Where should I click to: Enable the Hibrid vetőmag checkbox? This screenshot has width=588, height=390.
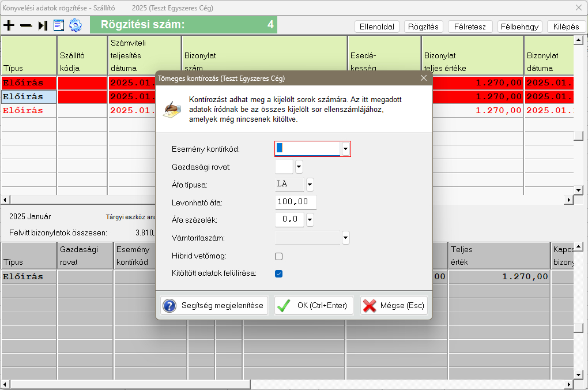(x=279, y=256)
